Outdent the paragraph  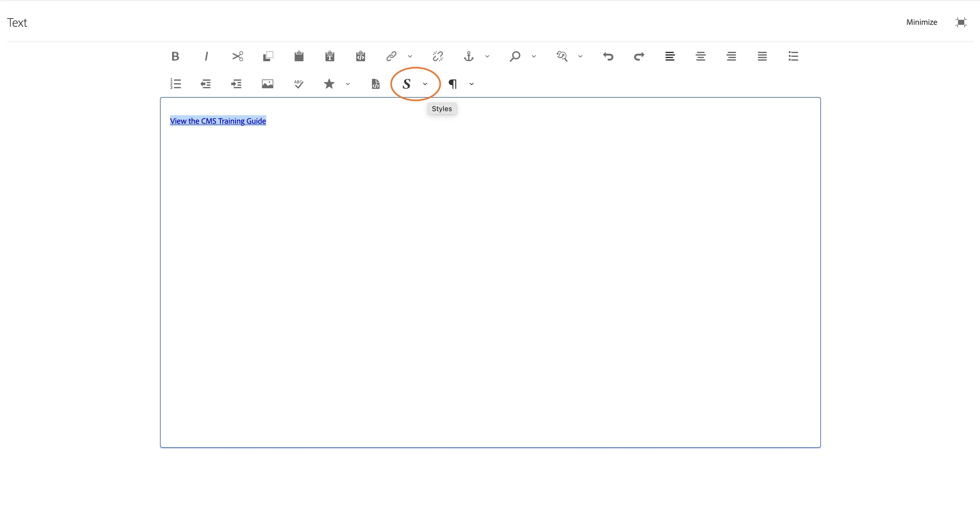click(x=206, y=84)
